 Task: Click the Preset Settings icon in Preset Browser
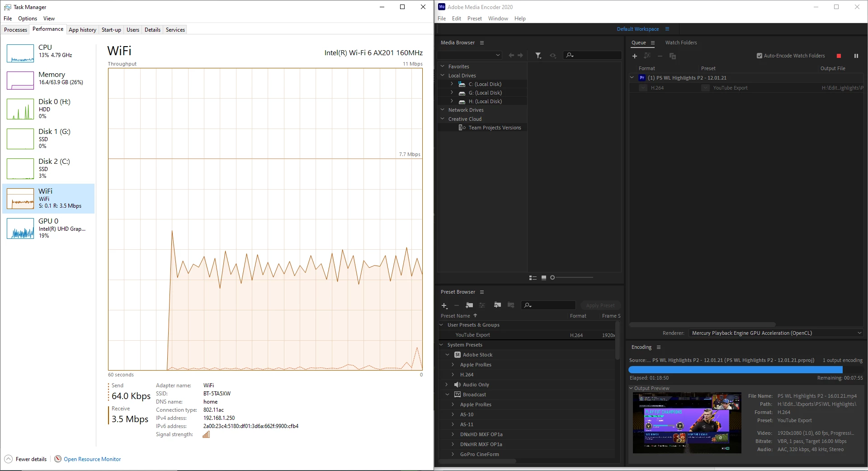[x=482, y=305]
